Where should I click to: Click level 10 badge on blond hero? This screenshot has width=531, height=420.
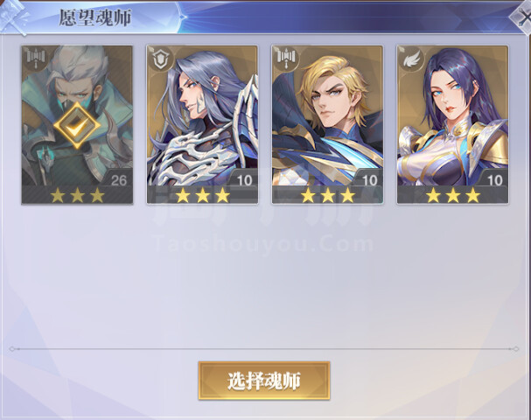[369, 179]
